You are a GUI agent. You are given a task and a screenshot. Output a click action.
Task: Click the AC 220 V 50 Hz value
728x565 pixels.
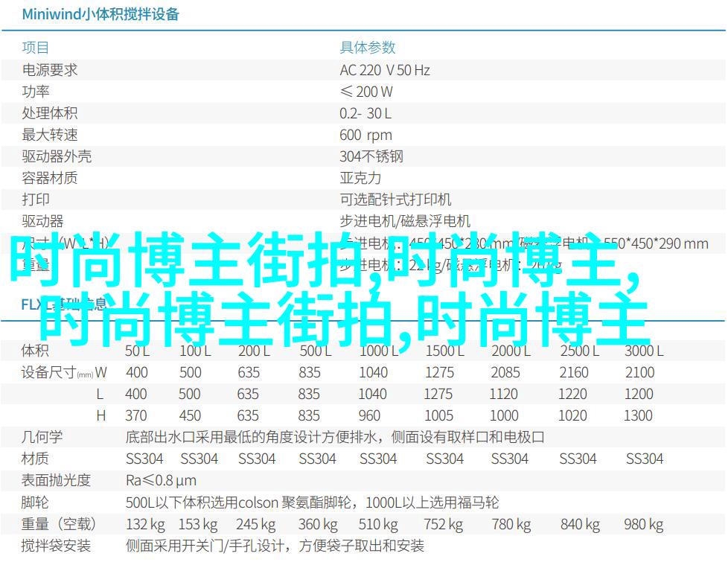click(385, 70)
